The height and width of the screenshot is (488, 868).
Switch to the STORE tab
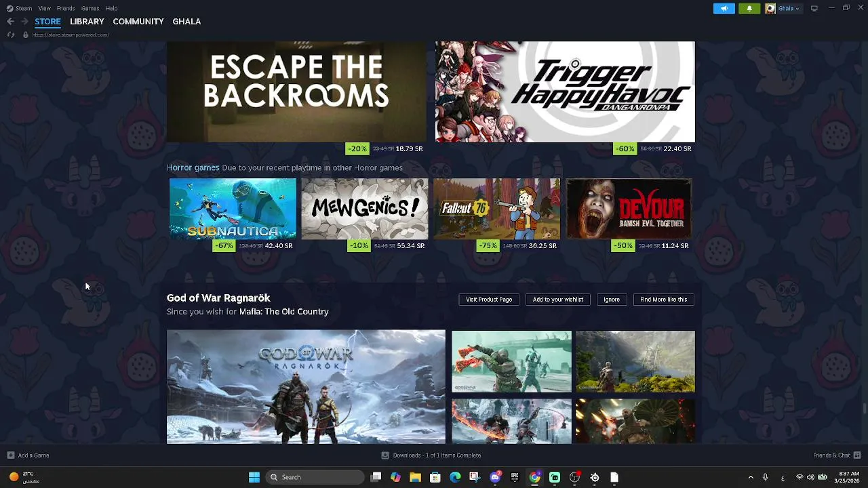coord(48,22)
